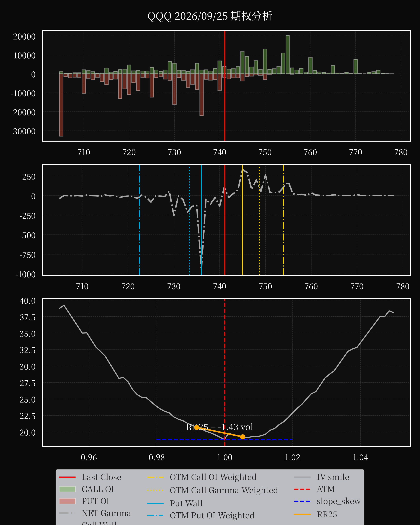Click the red put OI bar reaching below -20000 near 736
The width and height of the screenshot is (420, 525).
pyautogui.click(x=202, y=95)
